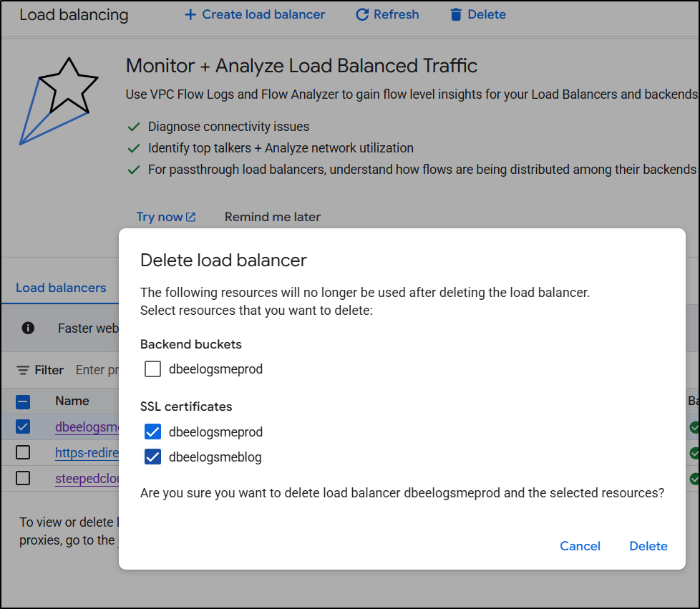Cancel the Delete load balancer dialog
700x609 pixels.
pyautogui.click(x=580, y=546)
